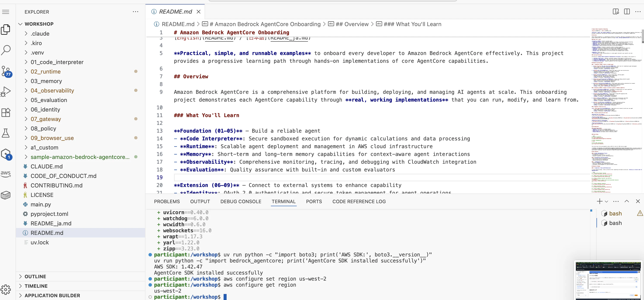Image resolution: width=644 pixels, height=300 pixels.
Task: Expand the sample-amazon-bedrock-agentcore folder
Action: tap(80, 157)
